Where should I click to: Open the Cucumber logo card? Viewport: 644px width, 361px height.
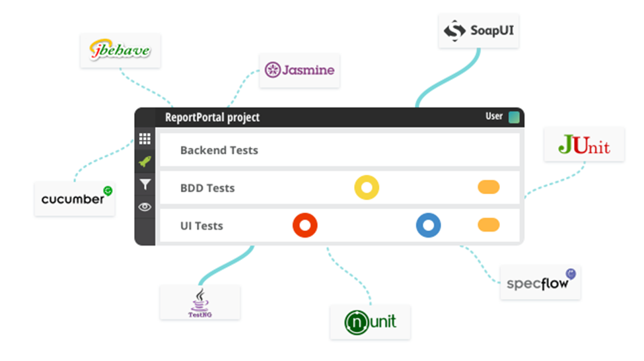coord(75,198)
